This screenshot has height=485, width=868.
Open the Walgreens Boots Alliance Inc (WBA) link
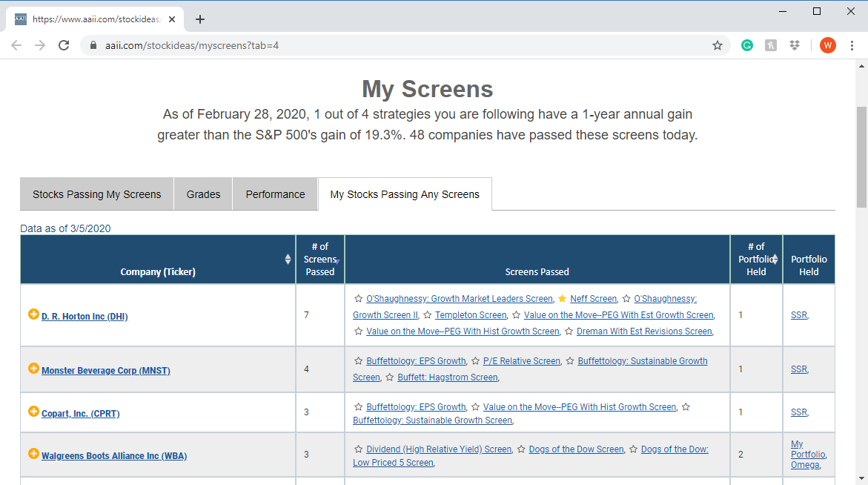pos(114,456)
